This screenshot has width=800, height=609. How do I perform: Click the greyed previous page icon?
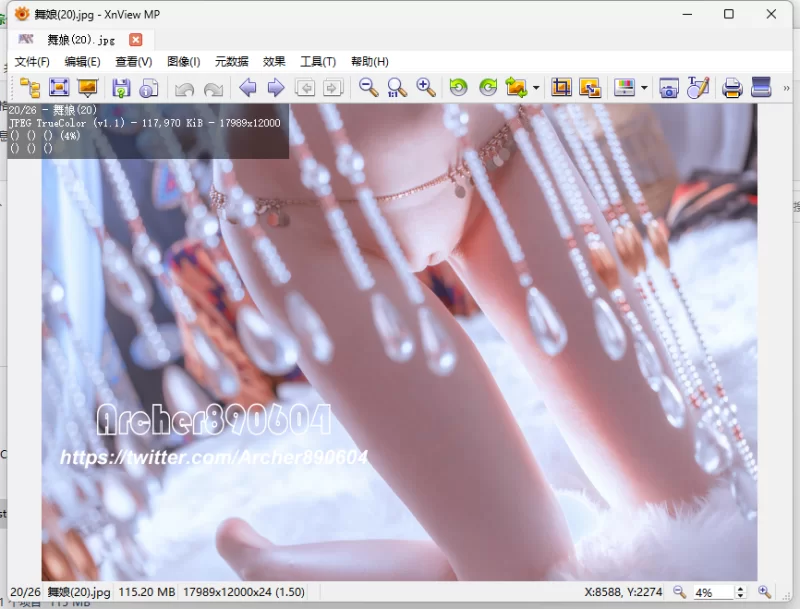[305, 88]
